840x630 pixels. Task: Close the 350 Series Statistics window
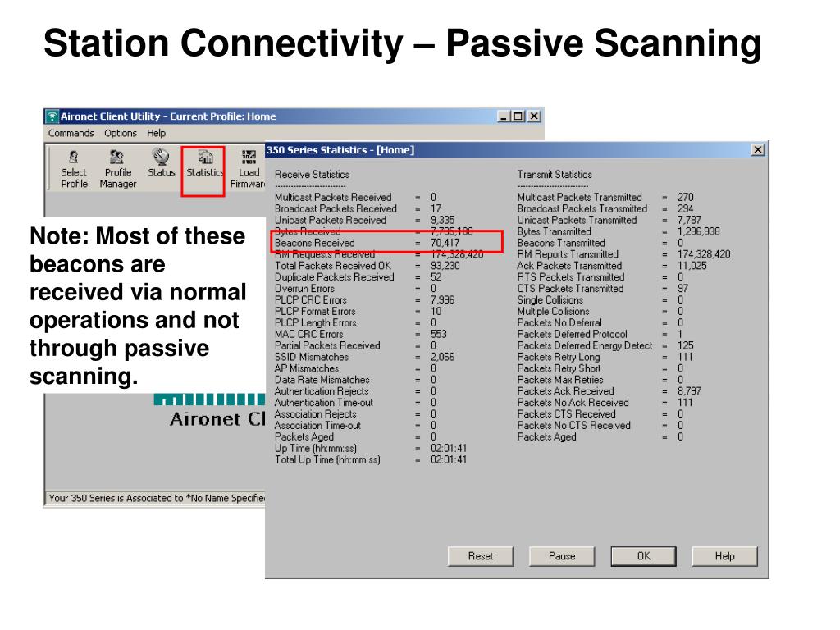pyautogui.click(x=757, y=150)
